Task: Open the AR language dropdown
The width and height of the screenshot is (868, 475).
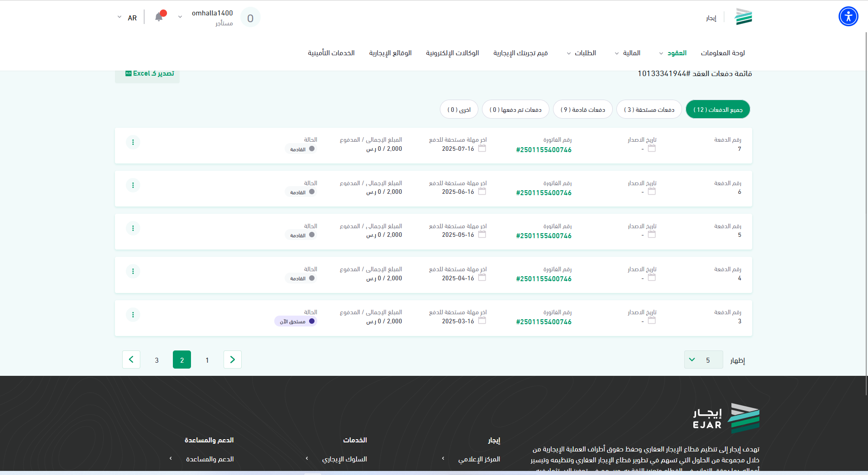Action: [x=127, y=18]
